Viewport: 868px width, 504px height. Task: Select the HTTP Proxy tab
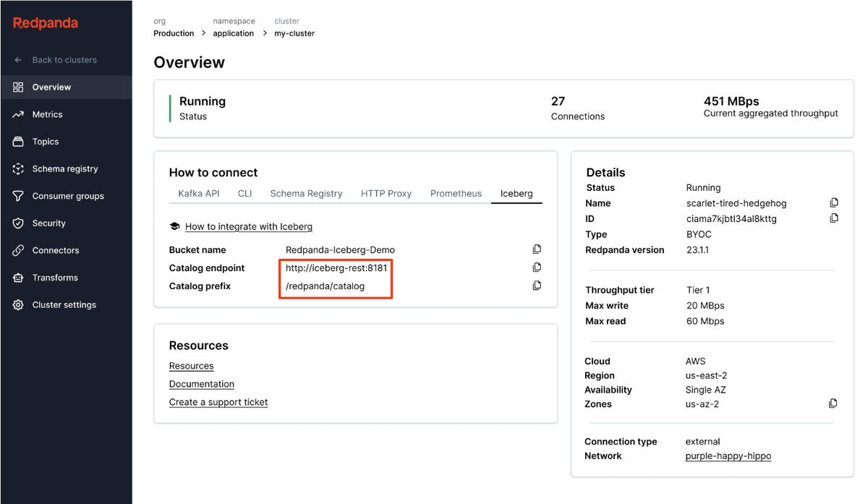click(386, 194)
